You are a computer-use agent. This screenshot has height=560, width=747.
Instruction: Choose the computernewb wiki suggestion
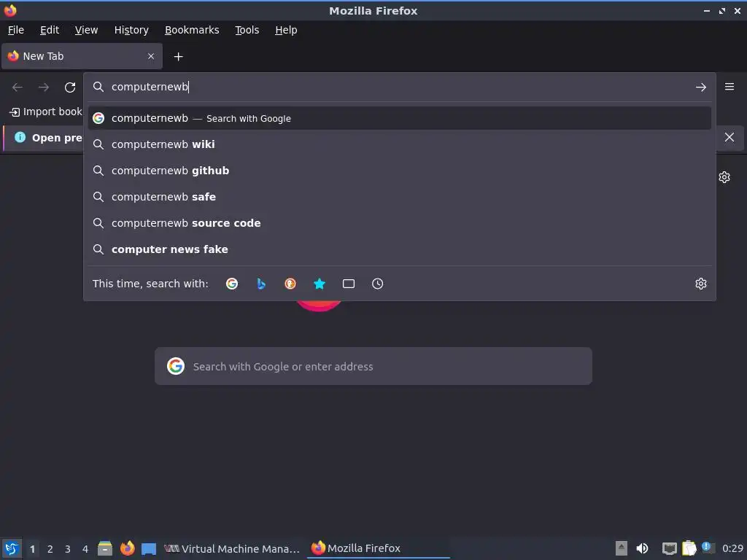(x=399, y=144)
